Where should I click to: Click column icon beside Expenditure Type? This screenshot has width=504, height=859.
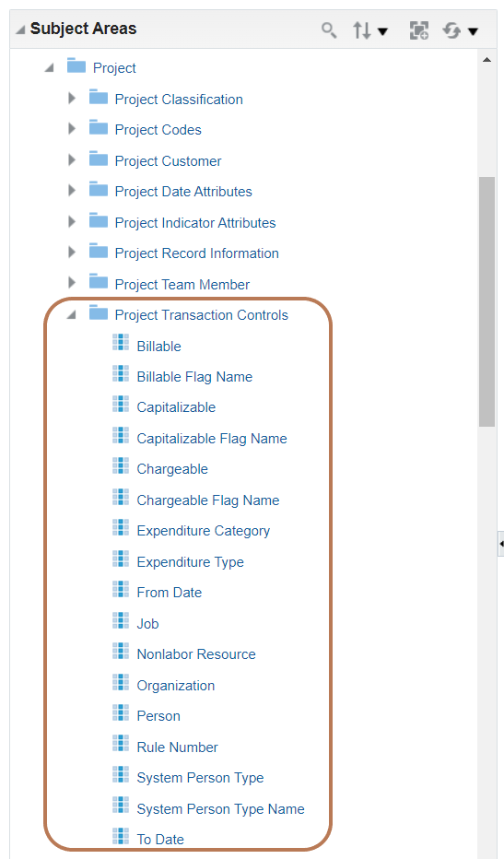[x=121, y=559]
